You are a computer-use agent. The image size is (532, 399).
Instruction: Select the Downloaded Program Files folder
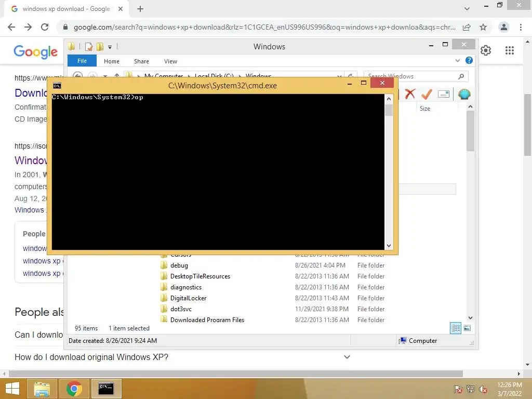click(x=207, y=320)
